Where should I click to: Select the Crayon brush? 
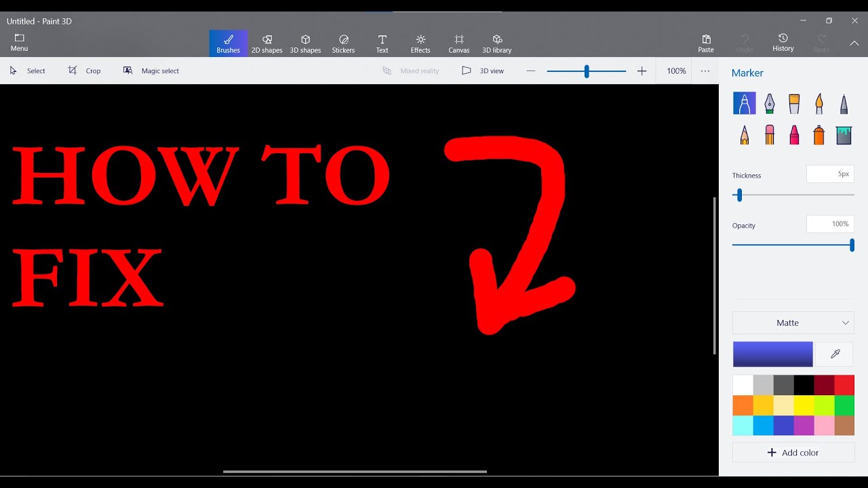pyautogui.click(x=794, y=134)
